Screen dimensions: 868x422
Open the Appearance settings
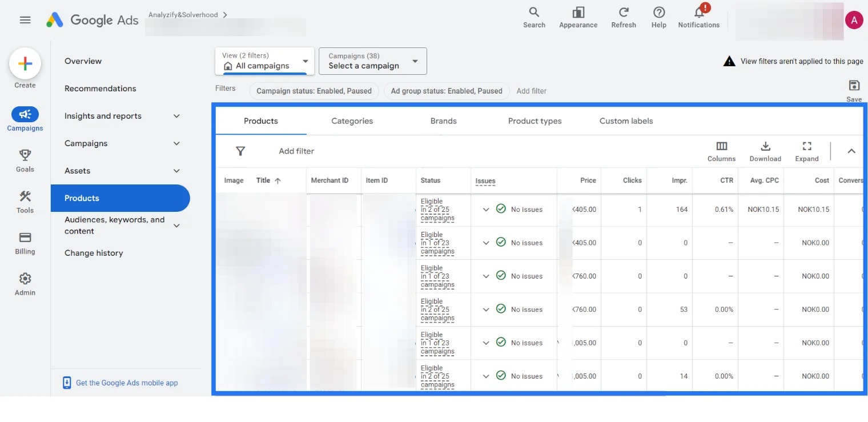578,18
